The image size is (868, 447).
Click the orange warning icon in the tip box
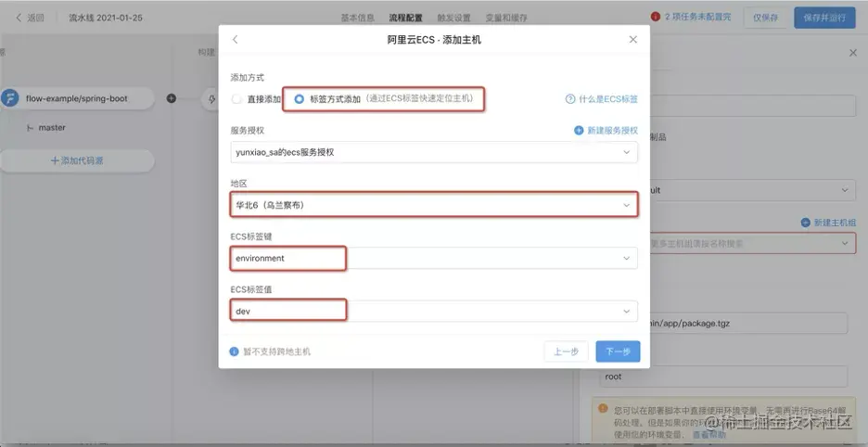(x=603, y=409)
